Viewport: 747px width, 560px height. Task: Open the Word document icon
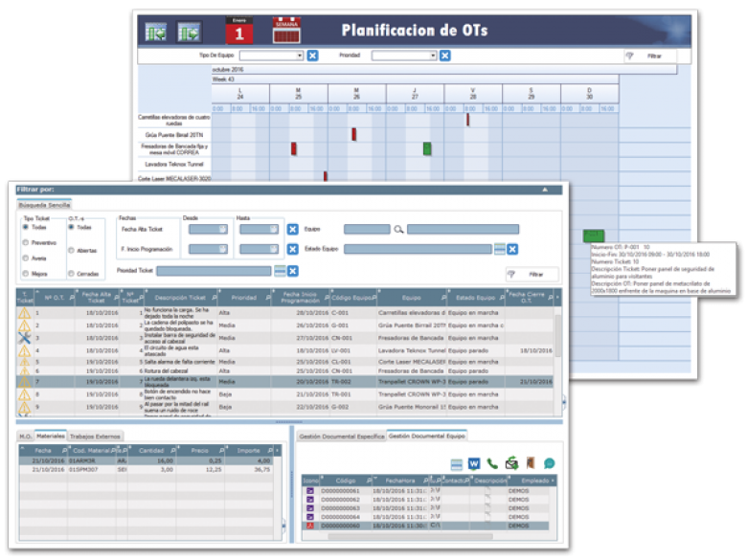tap(473, 463)
